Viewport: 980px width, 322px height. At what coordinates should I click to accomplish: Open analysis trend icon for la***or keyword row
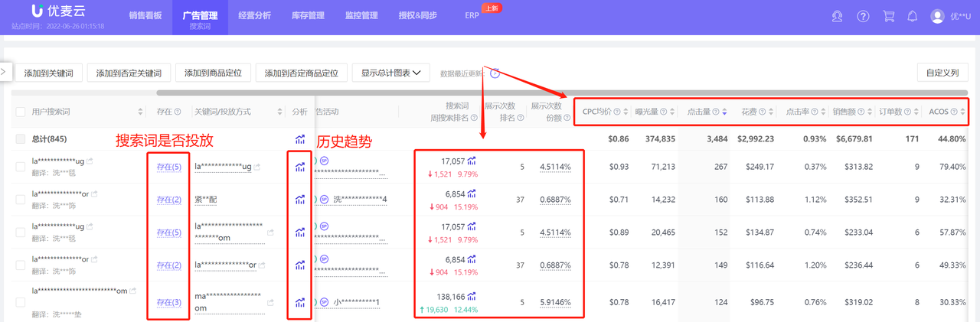click(299, 265)
